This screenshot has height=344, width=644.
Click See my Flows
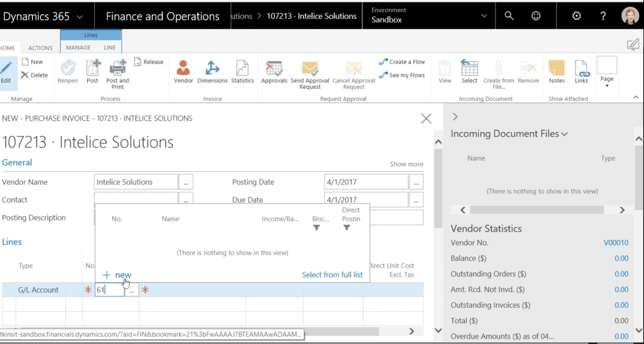point(402,75)
